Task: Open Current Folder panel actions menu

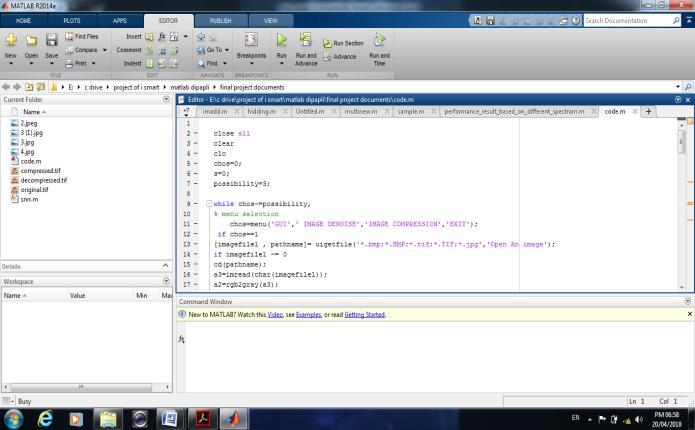Action: [167, 99]
